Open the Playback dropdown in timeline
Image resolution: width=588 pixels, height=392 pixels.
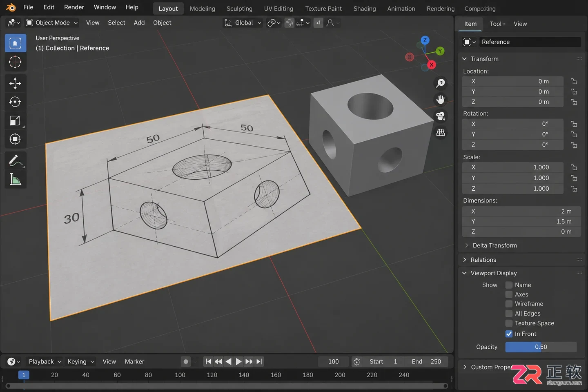[x=45, y=361]
